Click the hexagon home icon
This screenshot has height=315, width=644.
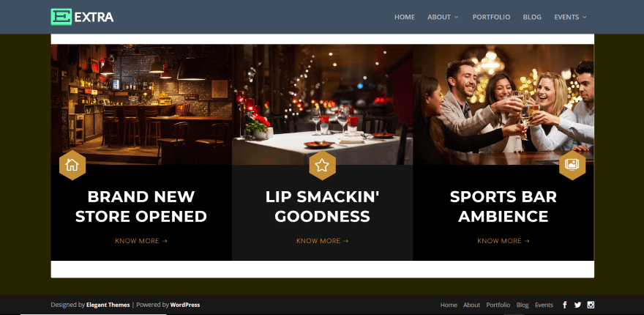72,166
